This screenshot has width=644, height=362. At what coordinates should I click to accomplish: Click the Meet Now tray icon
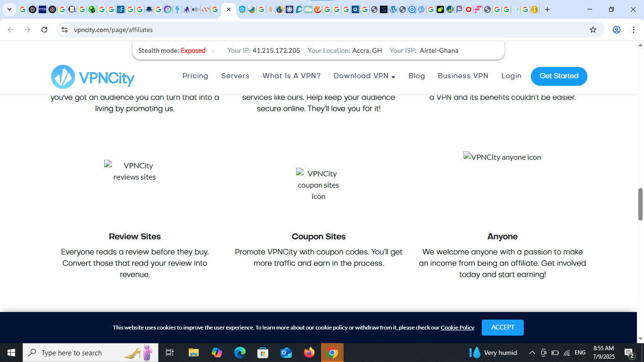coord(544,353)
